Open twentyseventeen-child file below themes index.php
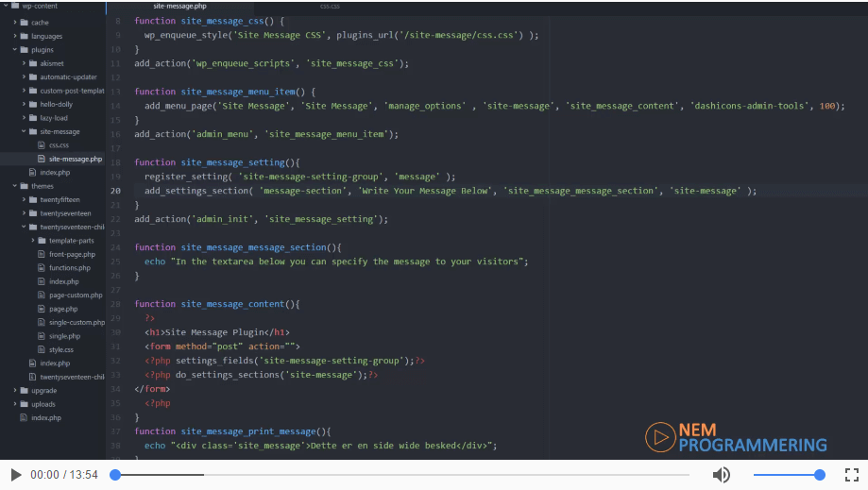Image resolution: width=868 pixels, height=490 pixels. point(72,377)
